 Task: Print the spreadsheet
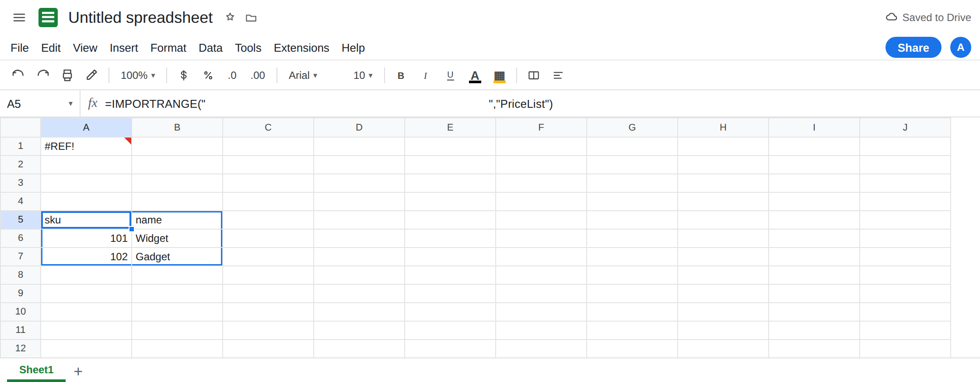(67, 75)
